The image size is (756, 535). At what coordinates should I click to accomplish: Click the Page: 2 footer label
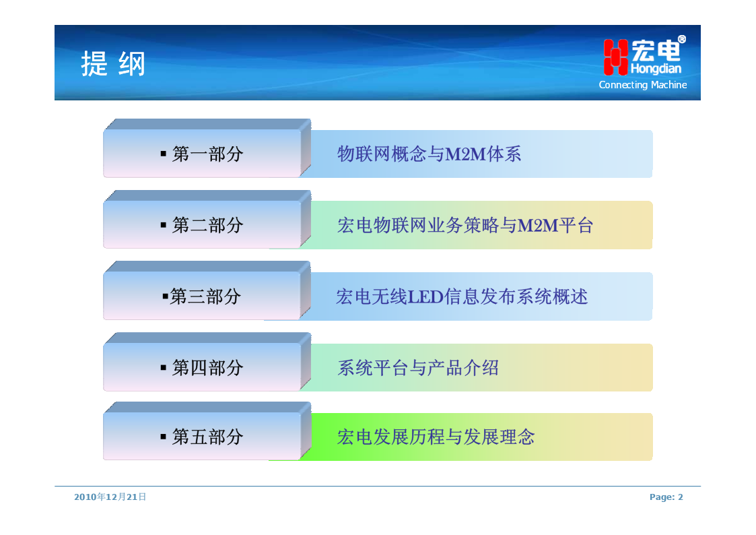(x=666, y=497)
